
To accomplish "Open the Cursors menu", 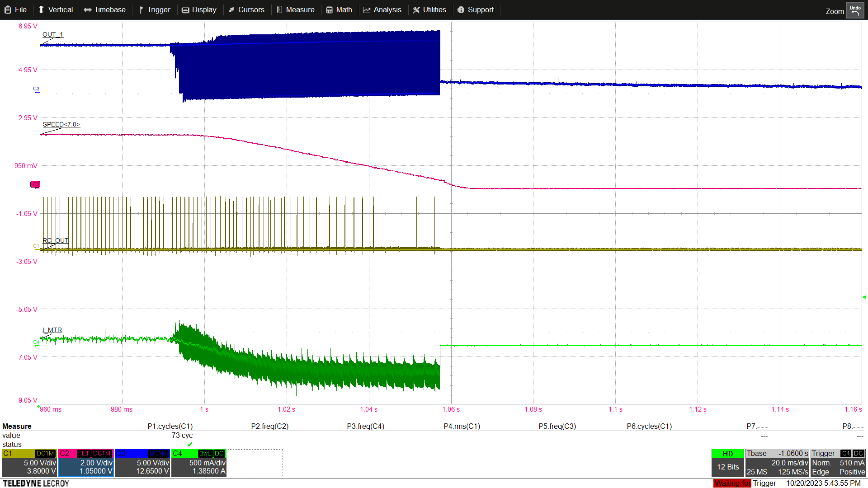I will click(x=247, y=9).
